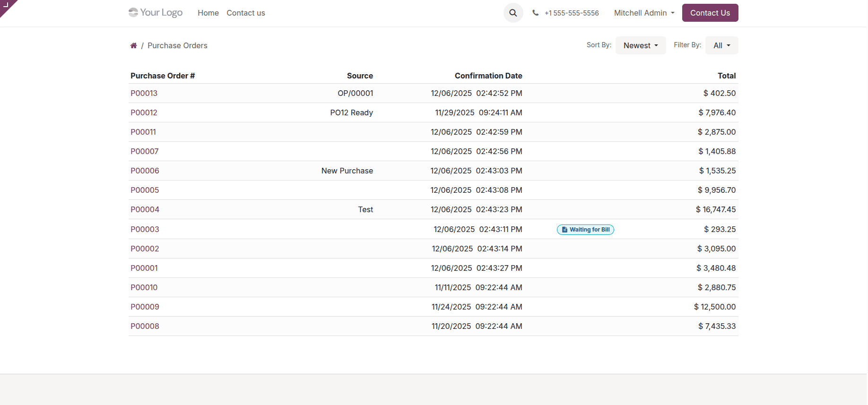This screenshot has height=405, width=868.
Task: Open purchase order P00005
Action: coord(145,190)
